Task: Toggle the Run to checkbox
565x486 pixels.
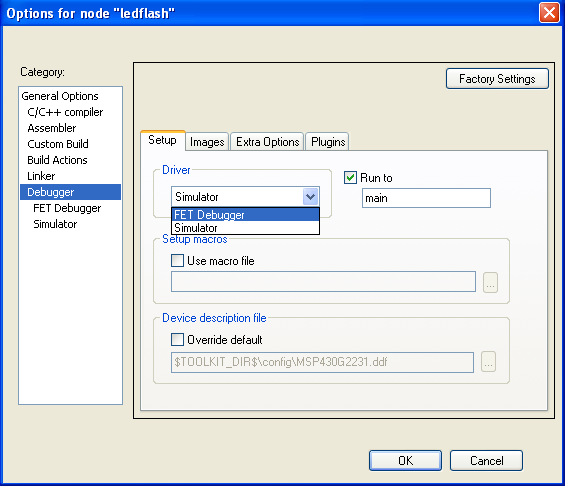Action: point(350,178)
